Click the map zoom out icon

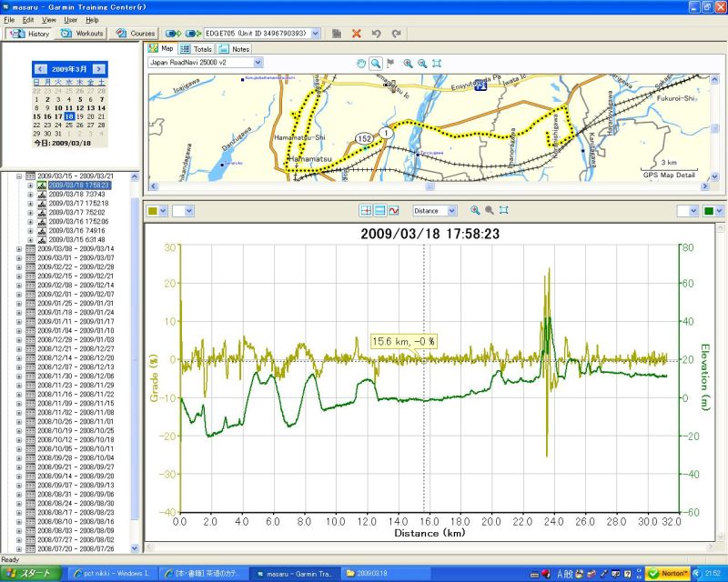pos(422,64)
